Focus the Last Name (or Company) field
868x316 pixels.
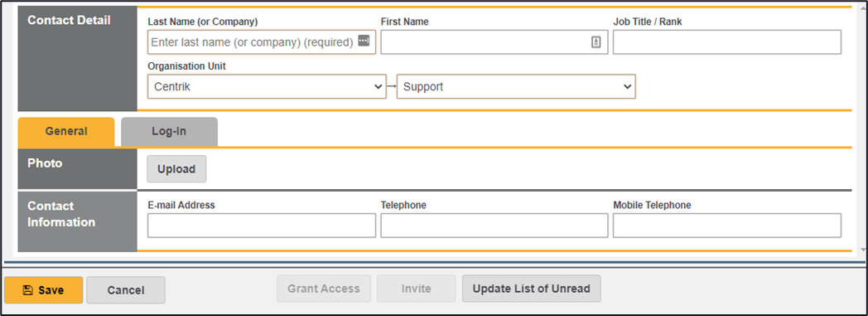[x=261, y=42]
